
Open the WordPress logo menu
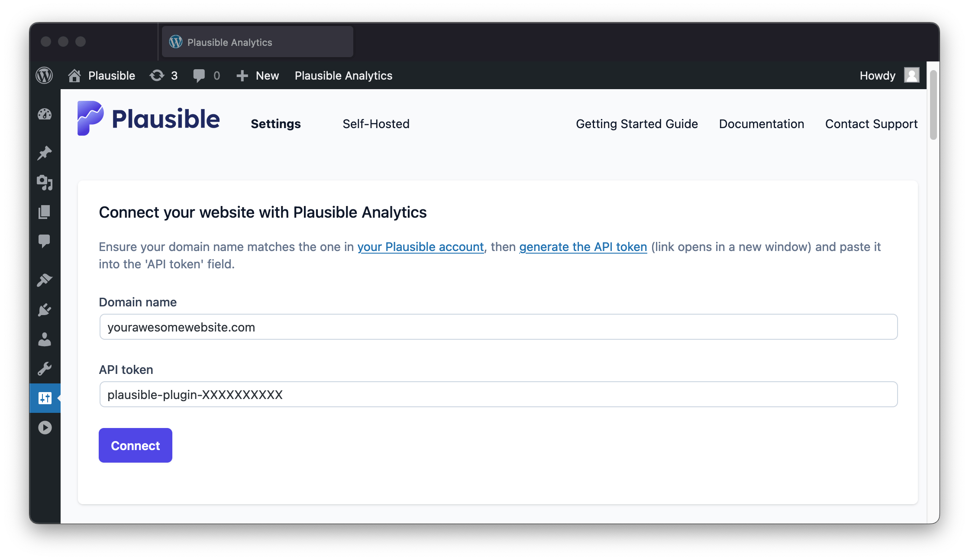point(44,75)
